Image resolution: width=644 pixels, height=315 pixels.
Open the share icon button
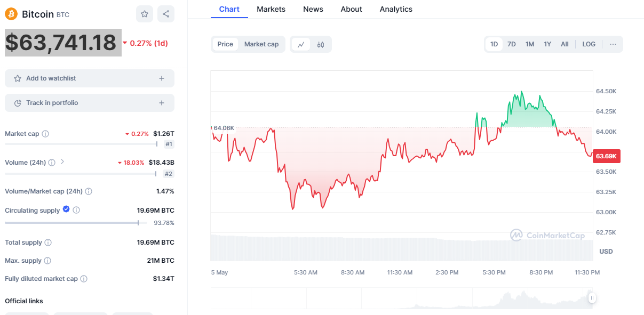click(166, 14)
